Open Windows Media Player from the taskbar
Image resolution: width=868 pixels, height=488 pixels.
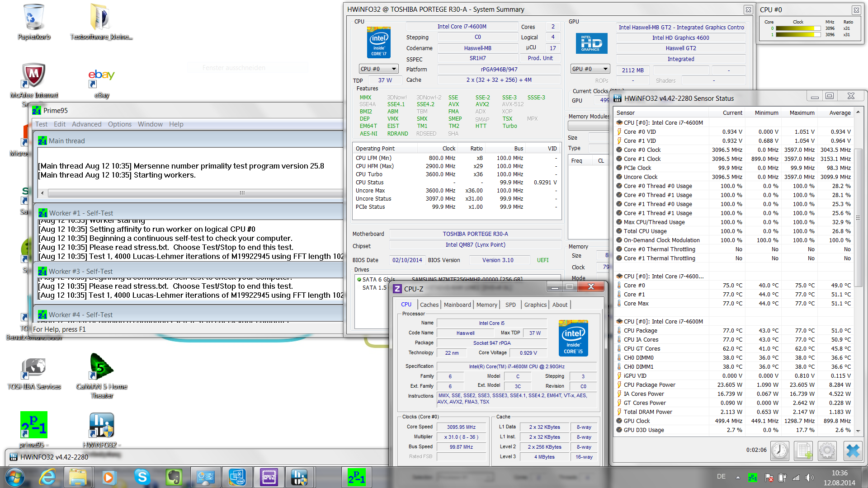pos(108,477)
